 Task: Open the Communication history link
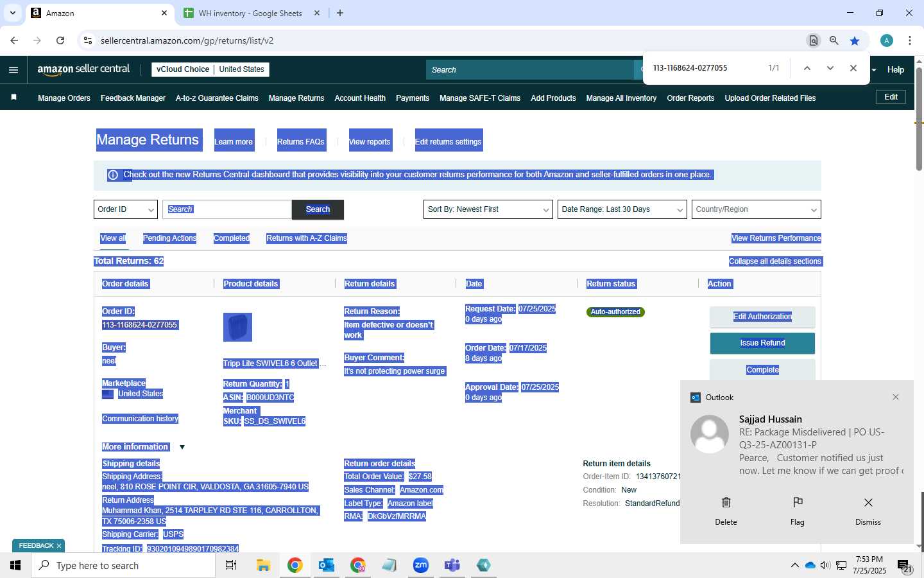pos(141,419)
